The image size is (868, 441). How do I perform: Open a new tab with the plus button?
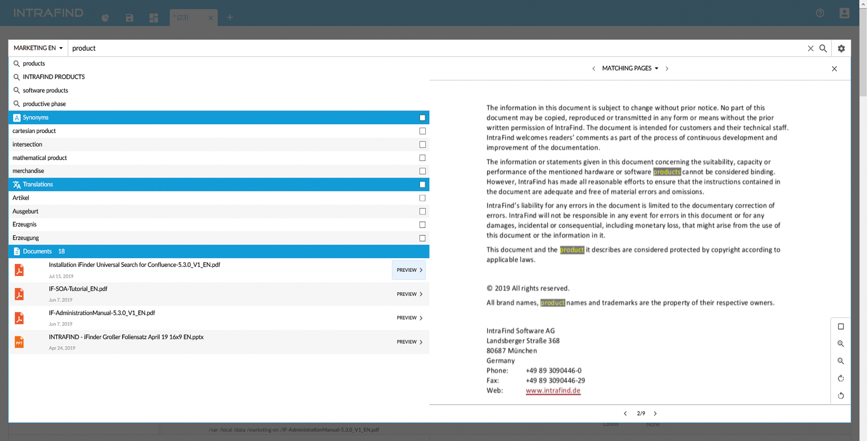(x=230, y=17)
